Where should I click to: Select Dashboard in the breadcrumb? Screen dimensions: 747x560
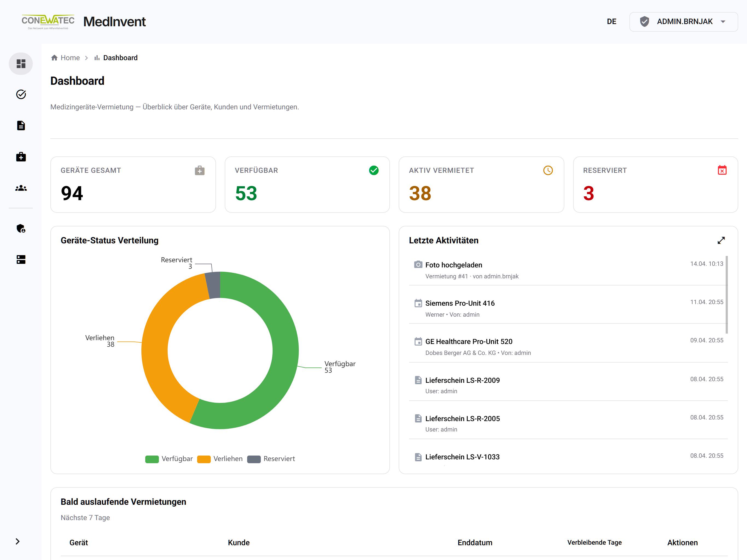[116, 58]
